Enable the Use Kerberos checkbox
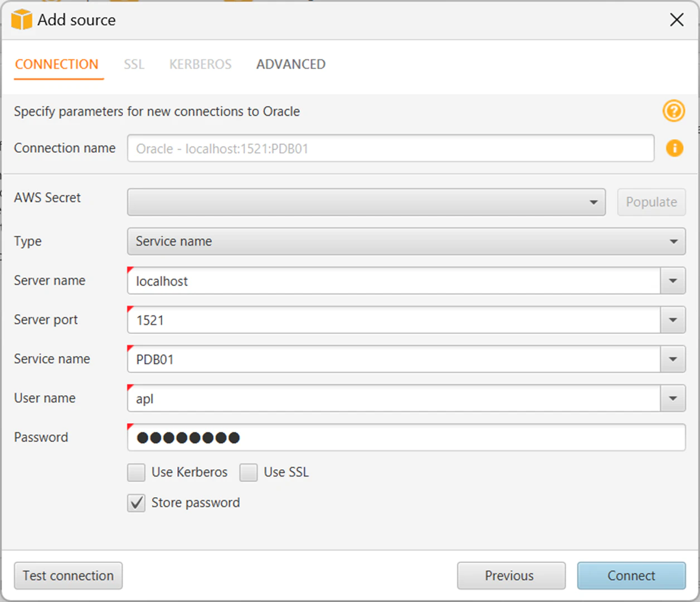Viewport: 700px width, 602px height. (x=136, y=472)
